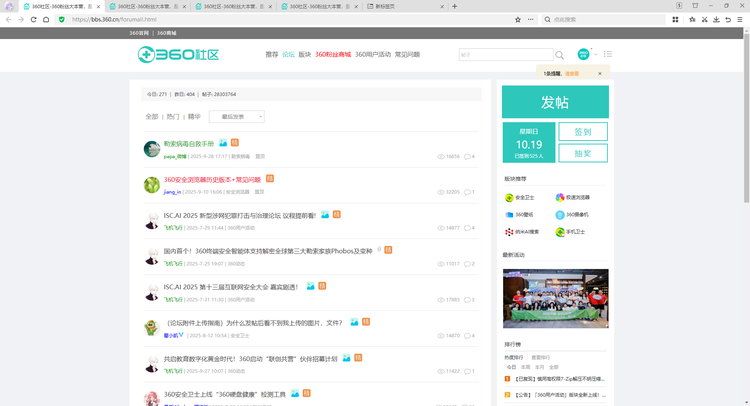The width and height of the screenshot is (750, 406).
Task: Open 安全卫士 board icon
Action: click(509, 198)
